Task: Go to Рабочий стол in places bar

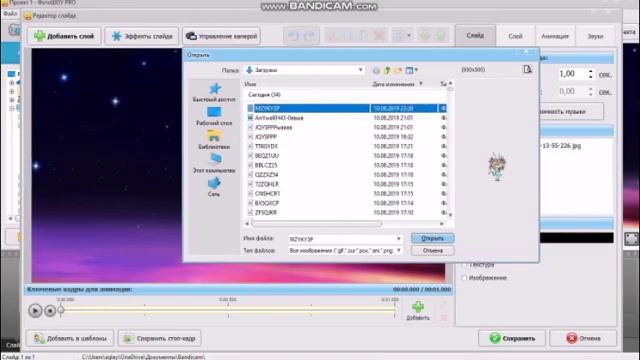Action: 214,116
